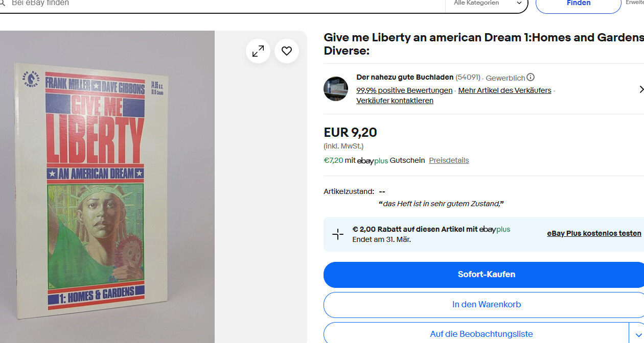Image resolution: width=644 pixels, height=343 pixels.
Task: Click Verkäufer kontaktieren link
Action: click(x=395, y=101)
